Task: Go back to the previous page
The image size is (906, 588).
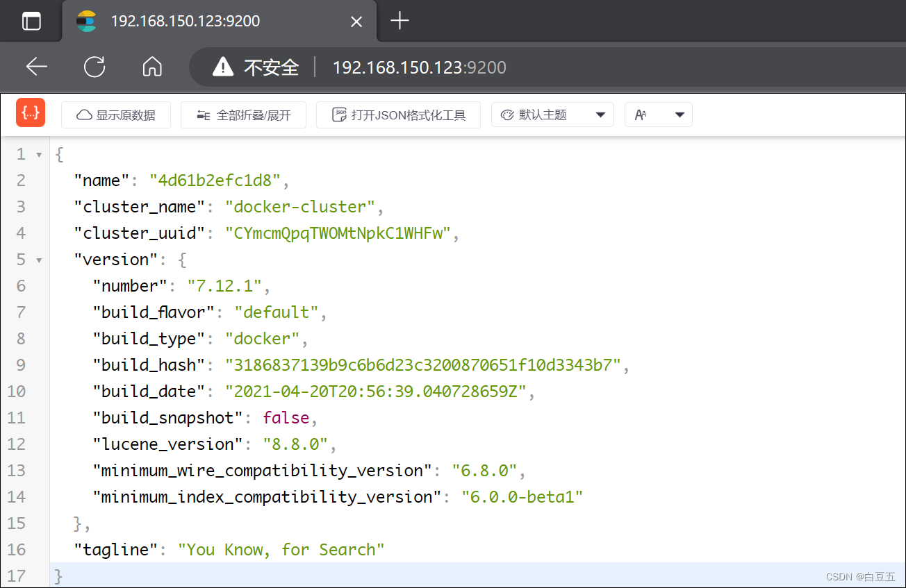Action: click(x=36, y=67)
